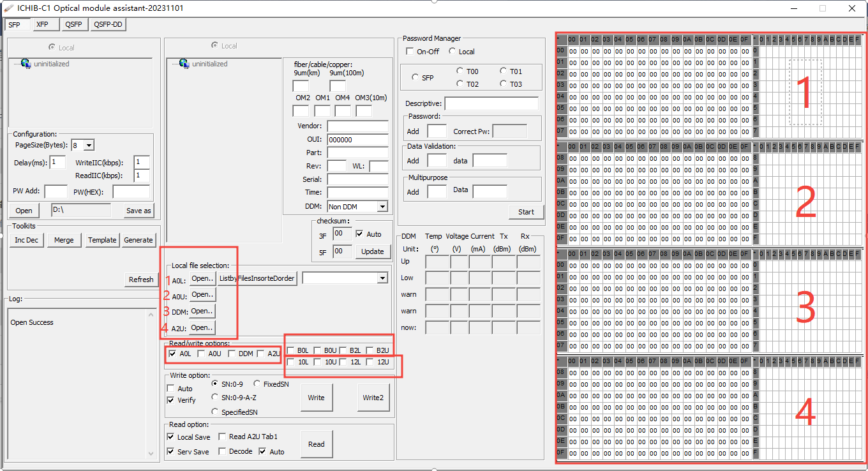Switch to the QSFP tab
Viewport: 868px width, 471px height.
tap(73, 24)
